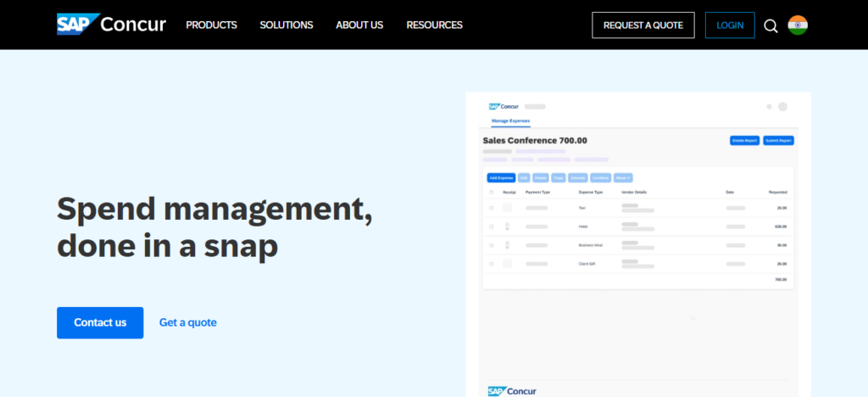This screenshot has height=397, width=868.
Task: Click the Business Meal expense type cell
Action: pos(590,245)
